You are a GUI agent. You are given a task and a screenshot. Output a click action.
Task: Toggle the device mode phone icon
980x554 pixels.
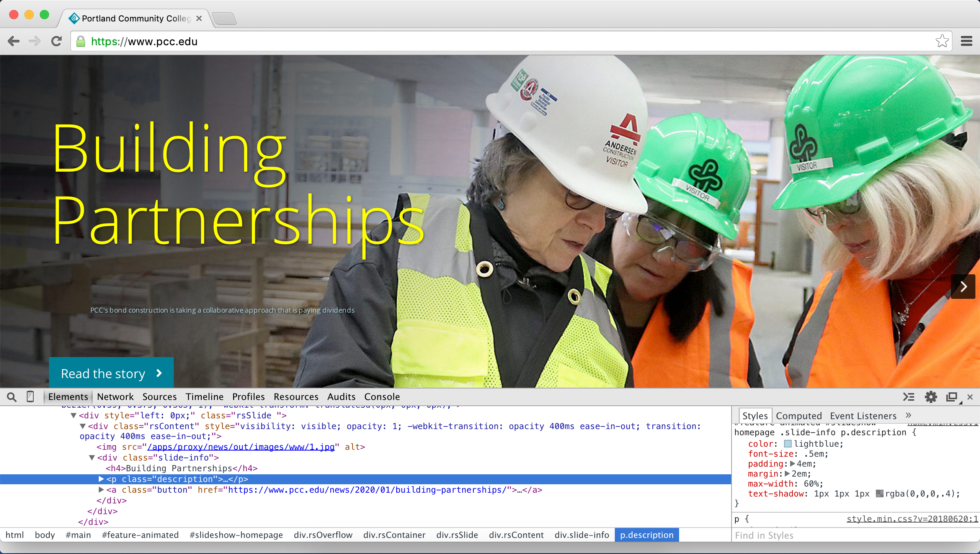click(30, 397)
